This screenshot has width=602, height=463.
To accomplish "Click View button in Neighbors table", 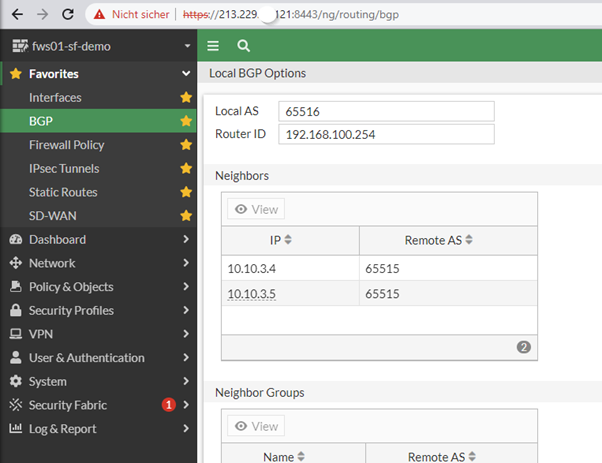I will point(256,209).
